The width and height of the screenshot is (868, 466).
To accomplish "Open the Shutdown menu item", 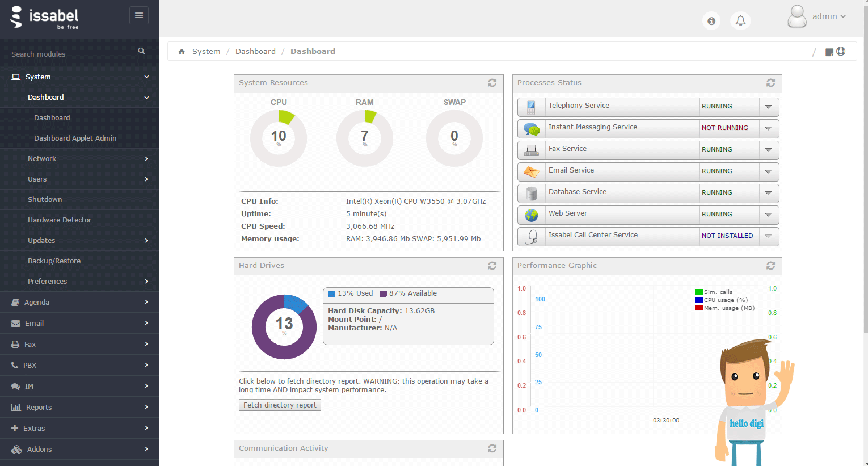I will coord(79,200).
